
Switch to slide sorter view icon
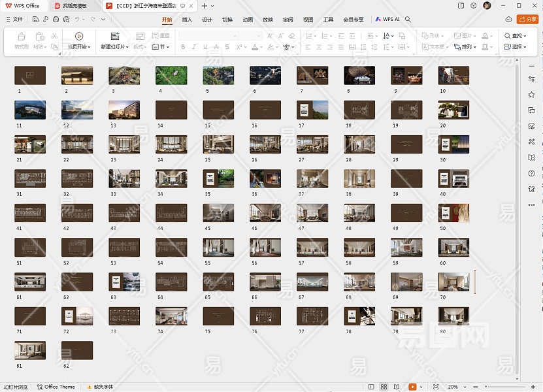point(384,387)
